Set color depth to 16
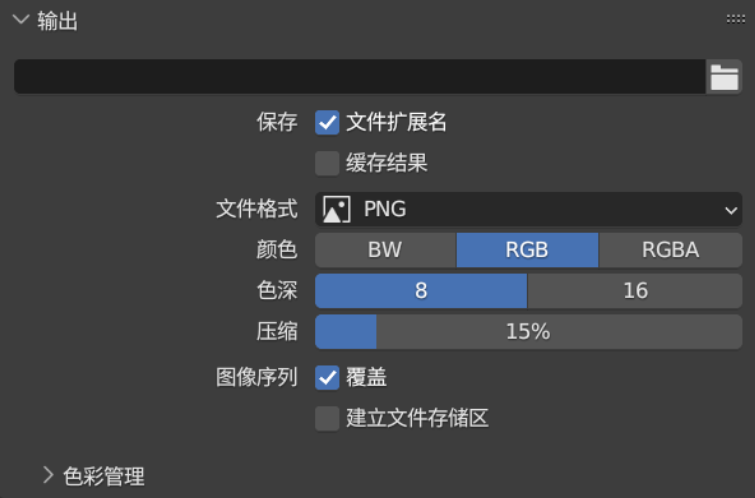This screenshot has width=755, height=498. coord(635,291)
